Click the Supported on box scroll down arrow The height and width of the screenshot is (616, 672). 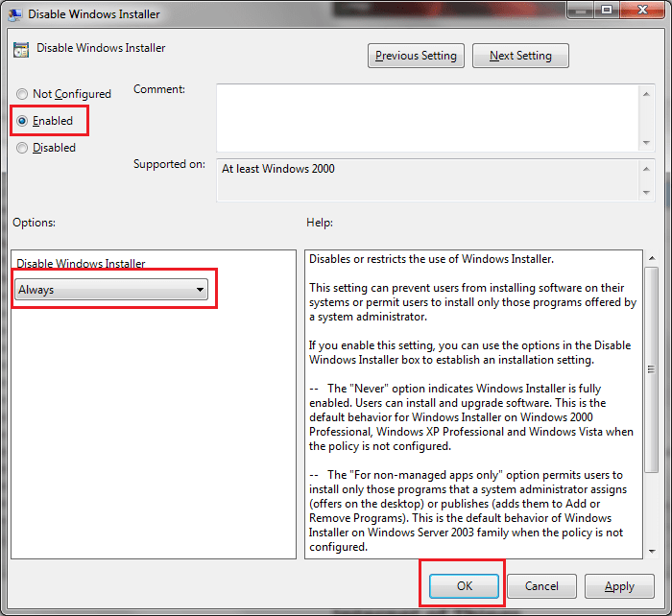(x=646, y=193)
